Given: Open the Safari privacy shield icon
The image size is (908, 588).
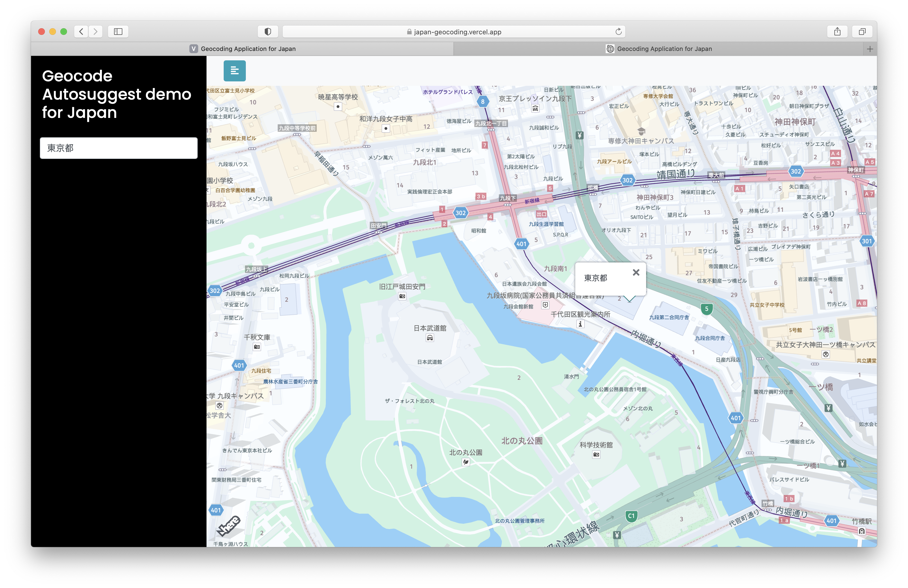Looking at the screenshot, I should (x=268, y=32).
